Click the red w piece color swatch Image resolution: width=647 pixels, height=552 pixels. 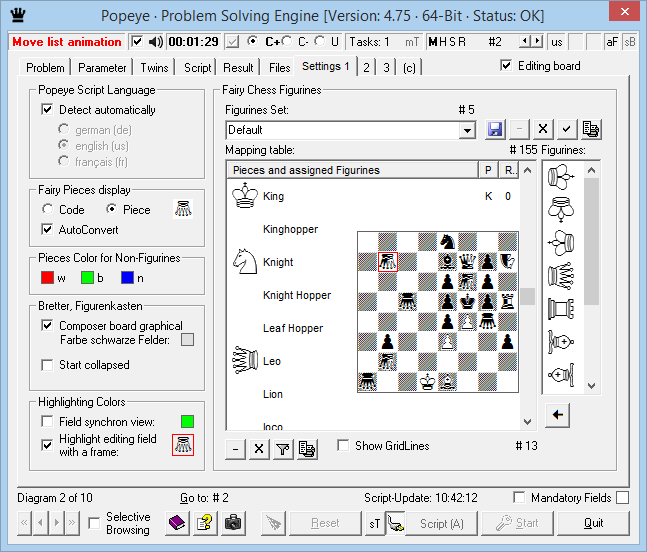pyautogui.click(x=47, y=278)
